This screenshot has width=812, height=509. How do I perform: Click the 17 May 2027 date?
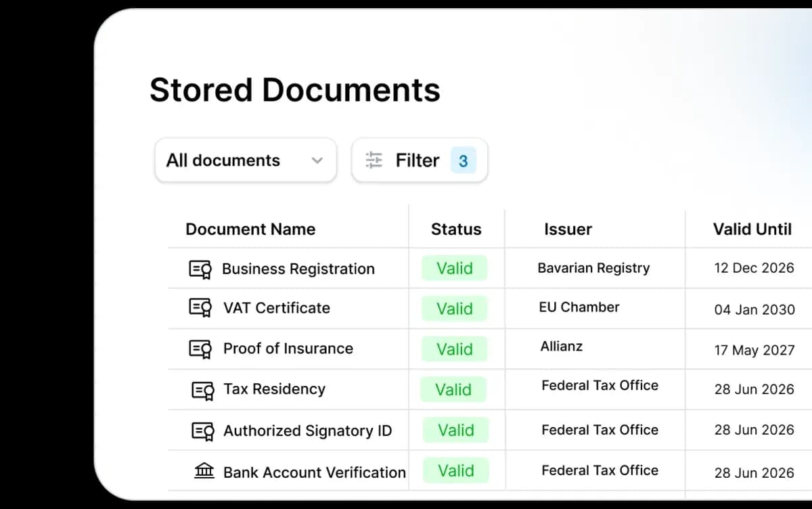coord(754,351)
